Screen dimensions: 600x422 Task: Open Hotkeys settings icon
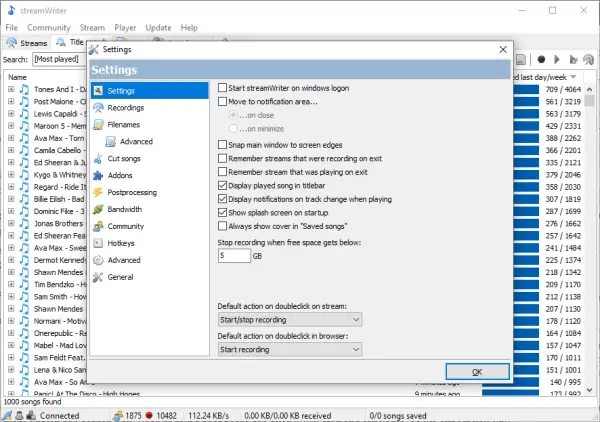coord(98,243)
